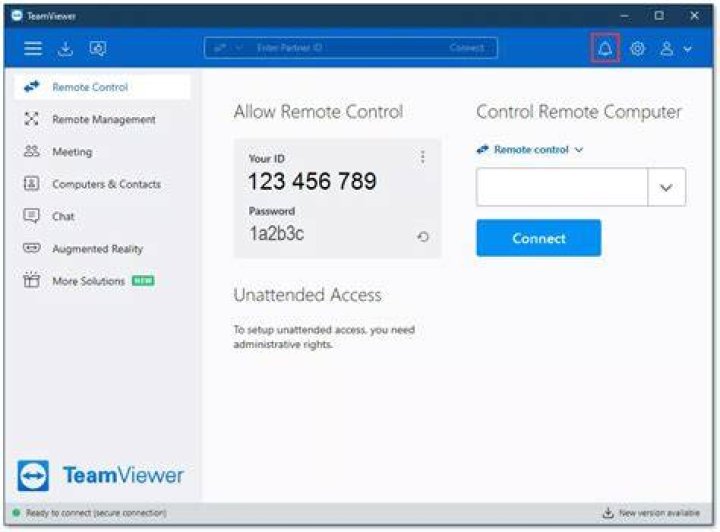Open Remote Management in the sidebar
The image size is (720, 532).
point(102,119)
